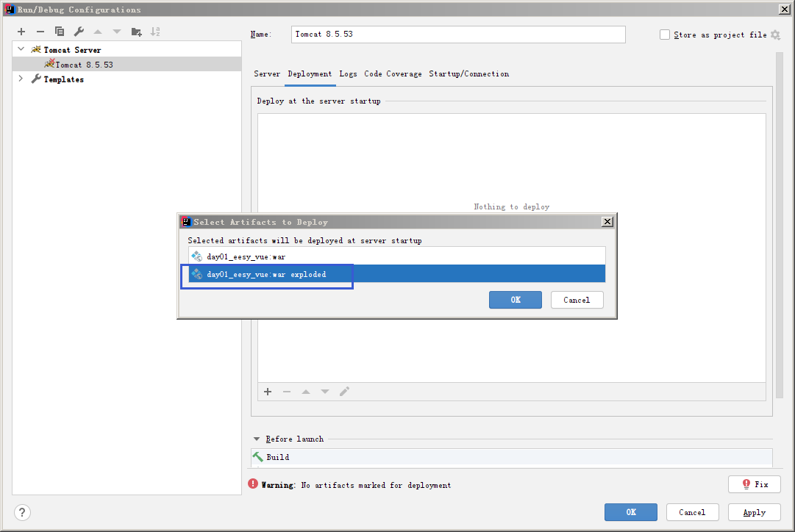This screenshot has width=795, height=532.
Task: Close Select Artifacts to Deploy dialog
Action: (x=607, y=222)
